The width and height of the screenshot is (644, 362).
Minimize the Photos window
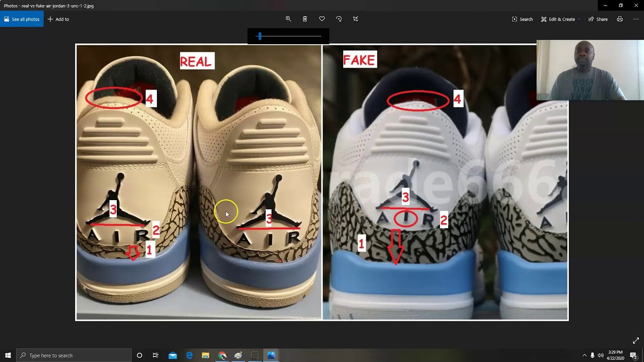(x=605, y=6)
